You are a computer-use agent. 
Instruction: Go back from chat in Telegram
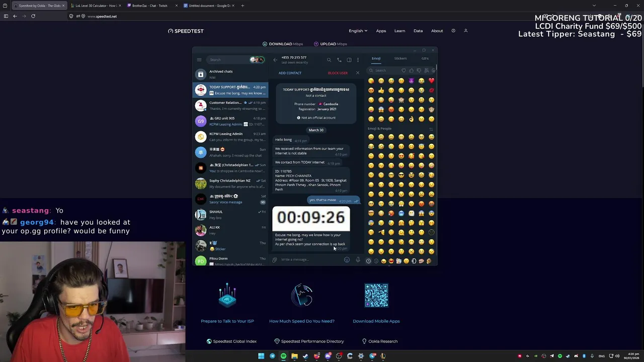[x=275, y=60]
